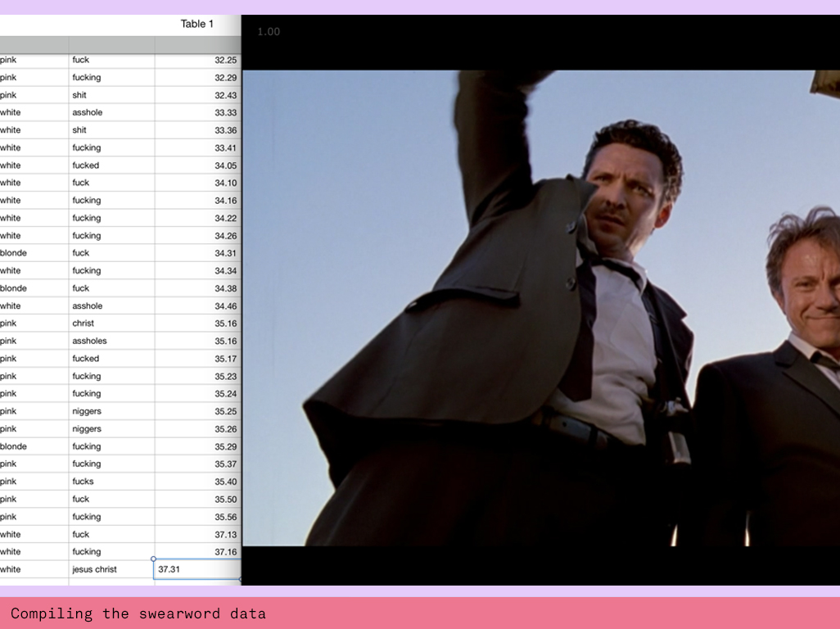Select the 'jesus christ' cell
Screen dimensions: 840x629
click(x=111, y=569)
